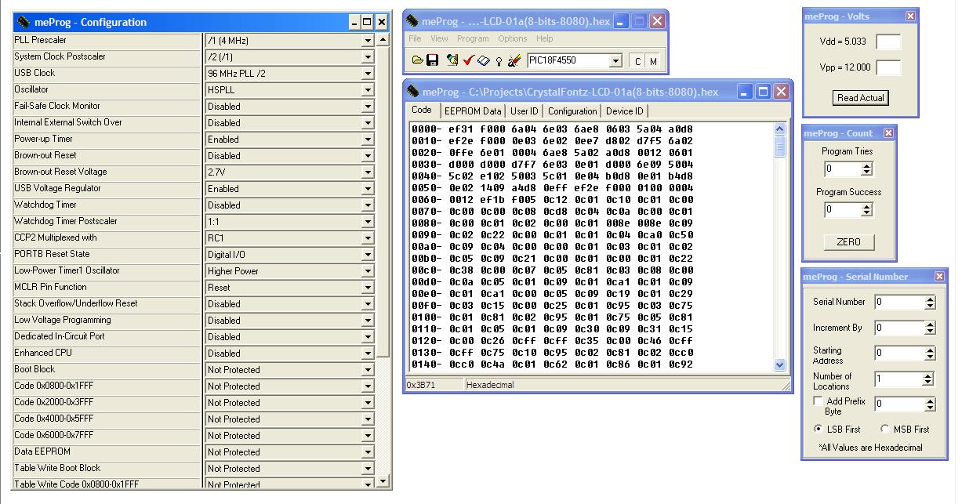Open the Program menu
The image size is (980, 504).
click(472, 38)
